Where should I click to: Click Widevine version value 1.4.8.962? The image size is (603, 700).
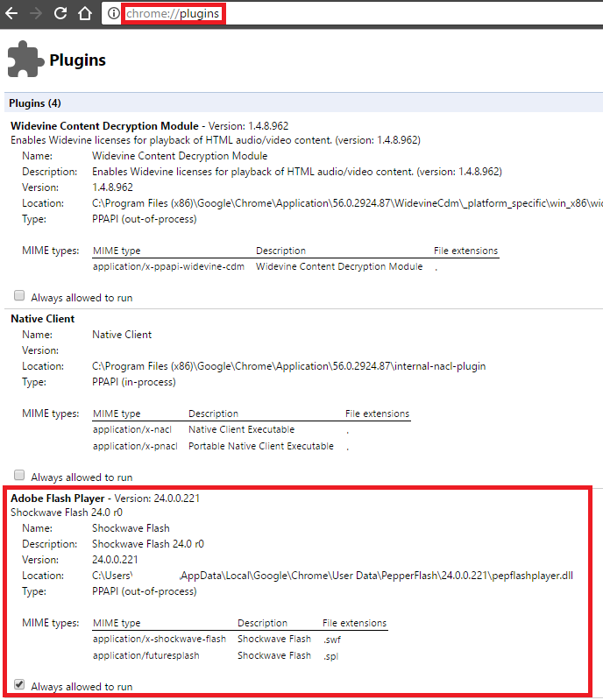[112, 187]
